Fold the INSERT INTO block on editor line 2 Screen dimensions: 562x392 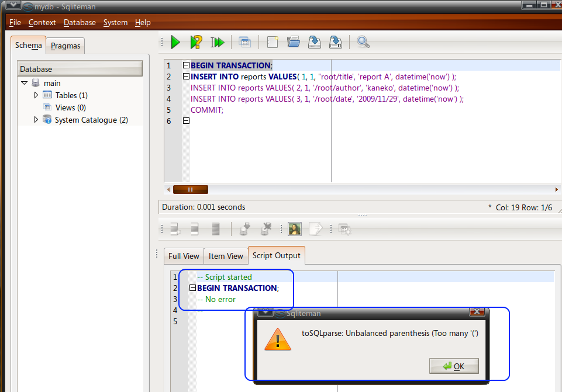coord(186,77)
